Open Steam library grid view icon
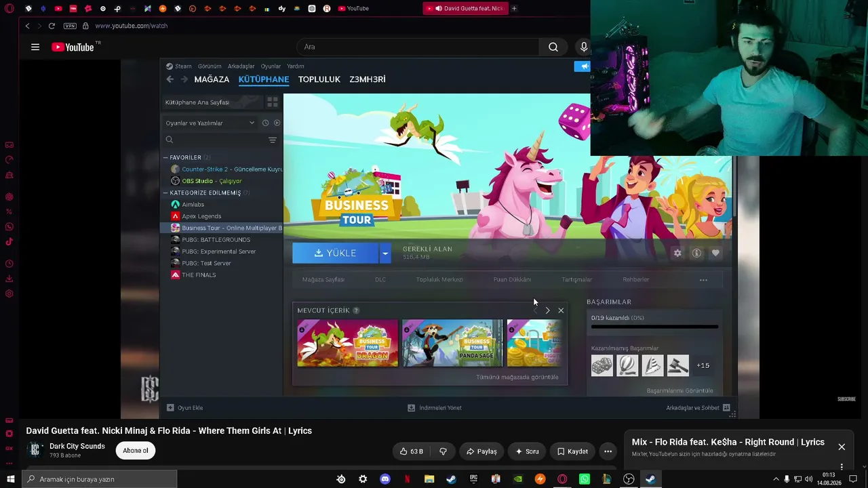This screenshot has height=488, width=868. 273,102
